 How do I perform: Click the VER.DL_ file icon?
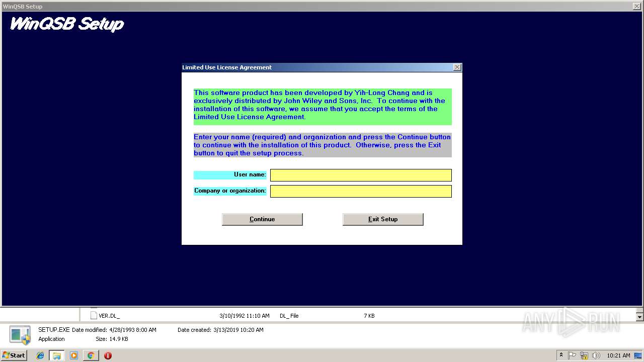[93, 316]
